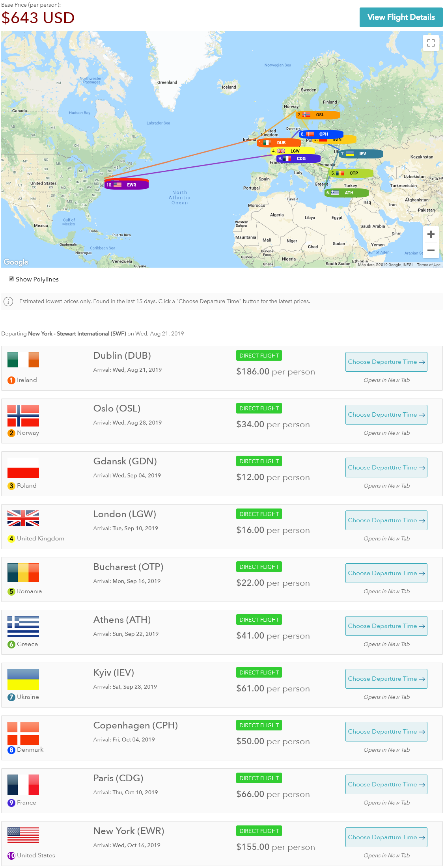
Task: Click the Ukraine flag image
Action: [23, 679]
